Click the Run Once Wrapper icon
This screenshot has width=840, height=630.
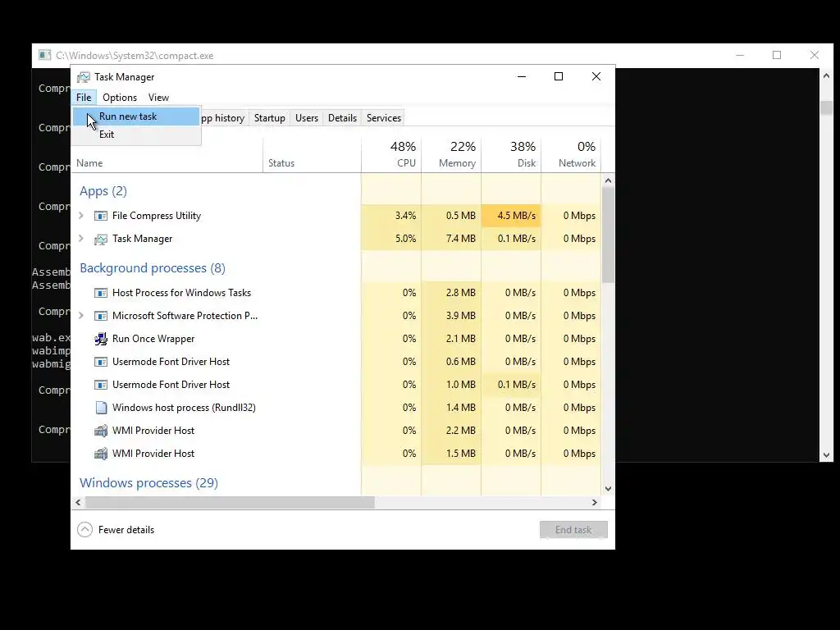click(101, 339)
